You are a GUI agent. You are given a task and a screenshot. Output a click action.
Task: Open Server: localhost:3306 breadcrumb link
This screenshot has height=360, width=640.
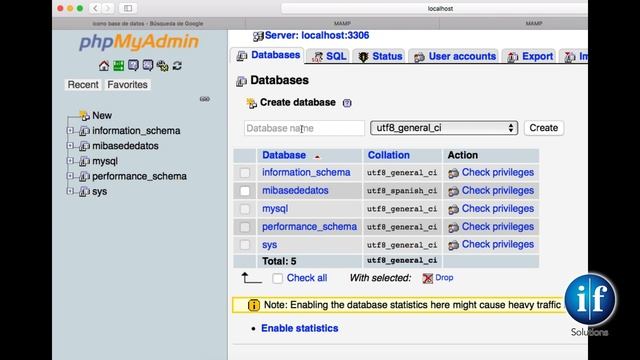point(317,36)
